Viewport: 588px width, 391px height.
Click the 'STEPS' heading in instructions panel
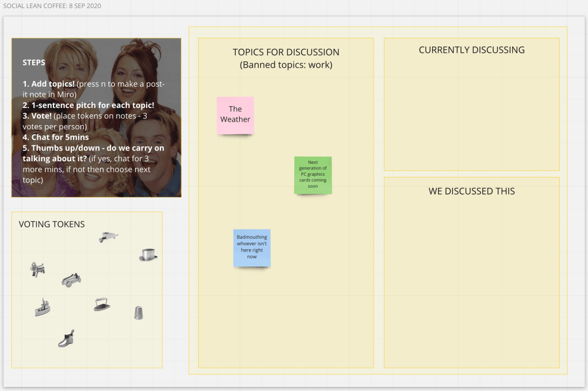34,63
